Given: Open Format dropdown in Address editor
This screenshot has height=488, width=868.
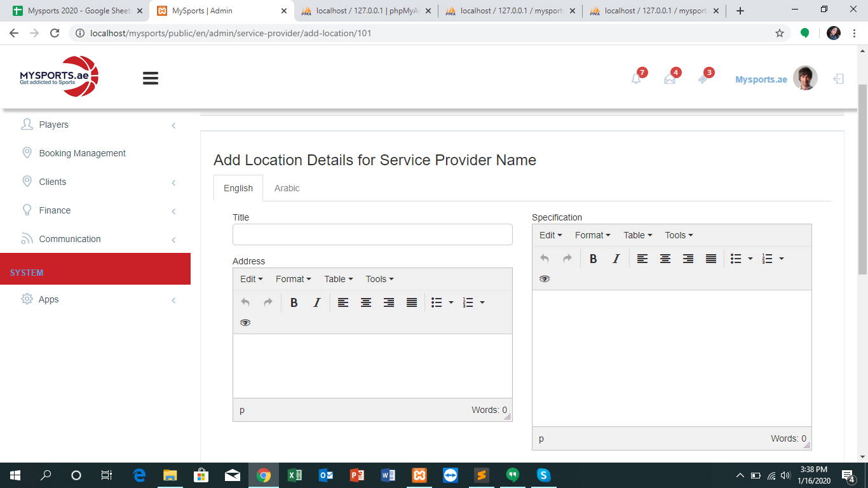Looking at the screenshot, I should [293, 279].
